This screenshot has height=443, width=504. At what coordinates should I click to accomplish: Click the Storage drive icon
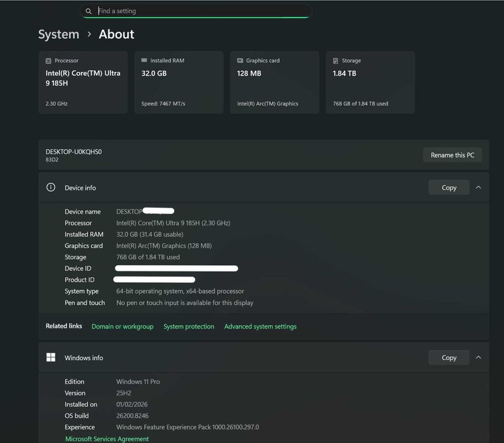[x=336, y=61]
